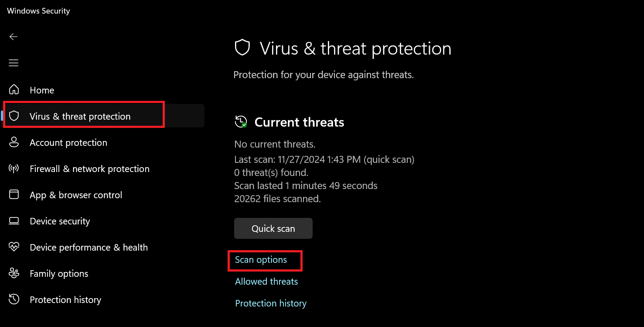Click the Virus & threat protection page heading
644x327 pixels.
pyautogui.click(x=355, y=48)
